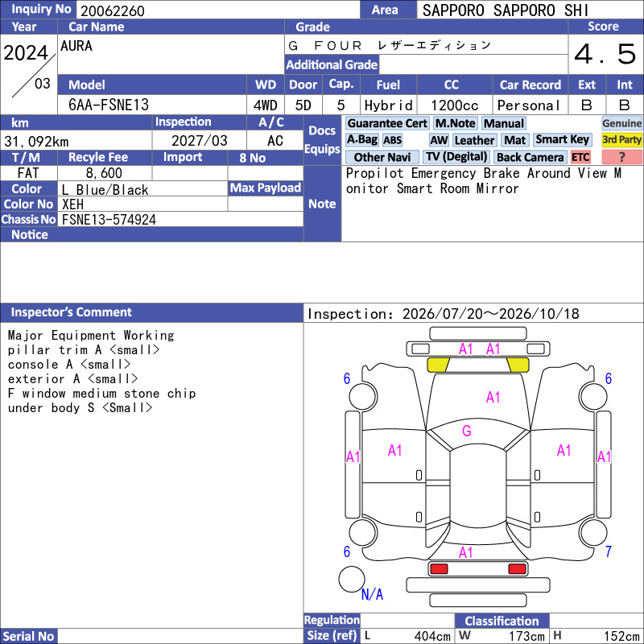The height and width of the screenshot is (644, 644).
Task: Click the TV (Degital) badge
Action: pyautogui.click(x=456, y=157)
